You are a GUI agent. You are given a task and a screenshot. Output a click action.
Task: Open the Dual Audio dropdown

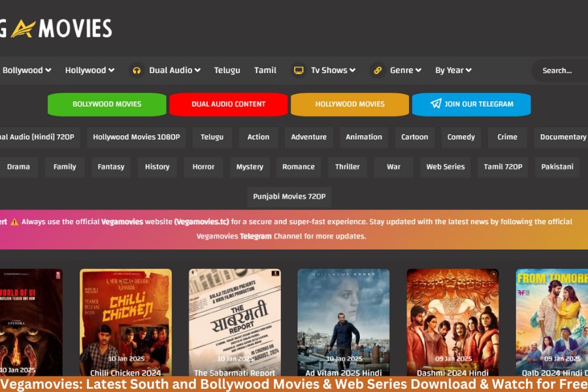[x=174, y=70]
